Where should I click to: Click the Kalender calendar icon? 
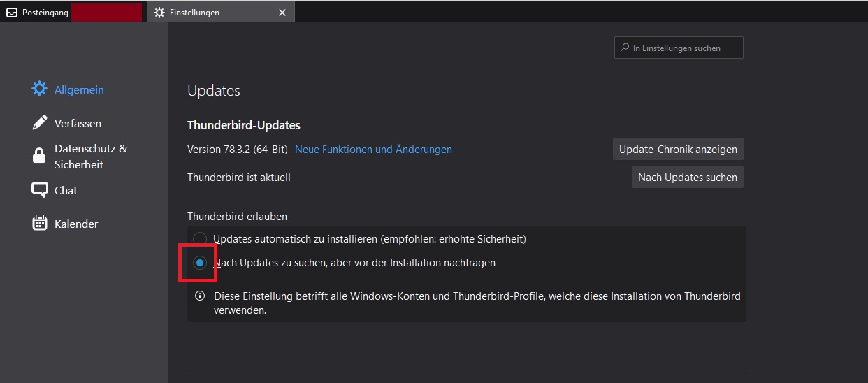pyautogui.click(x=40, y=224)
